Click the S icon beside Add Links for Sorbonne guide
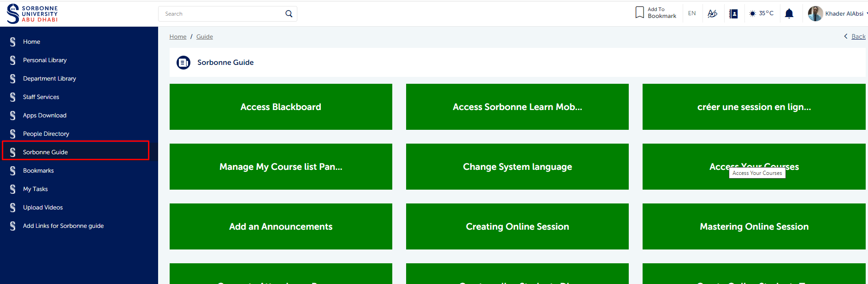The height and width of the screenshot is (284, 868). click(x=13, y=226)
